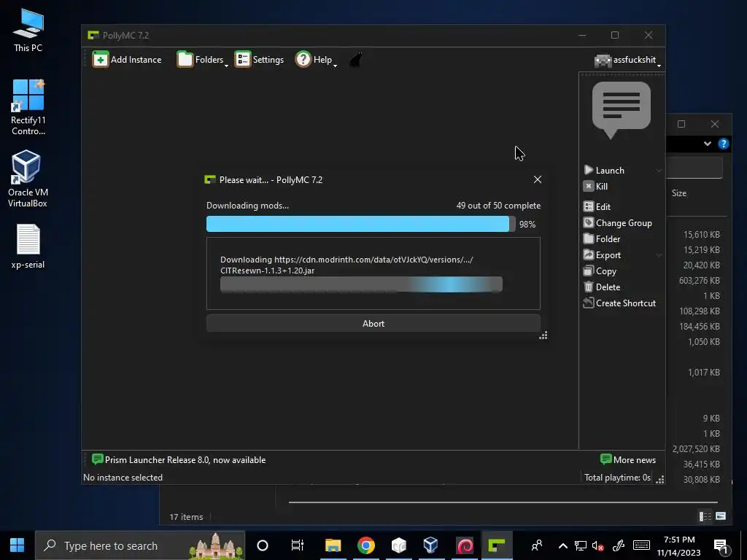Click the CITResewn file progress bar
This screenshot has width=747, height=560.
coord(361,285)
